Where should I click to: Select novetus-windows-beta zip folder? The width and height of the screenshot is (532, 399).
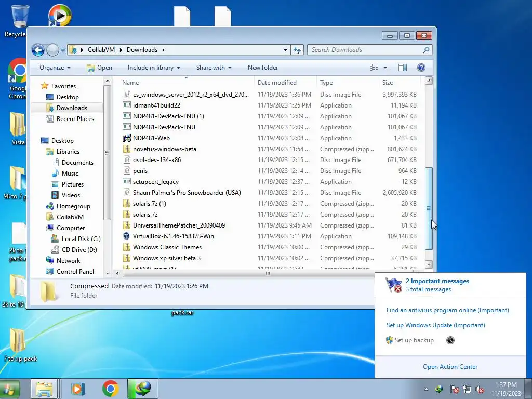tap(165, 149)
